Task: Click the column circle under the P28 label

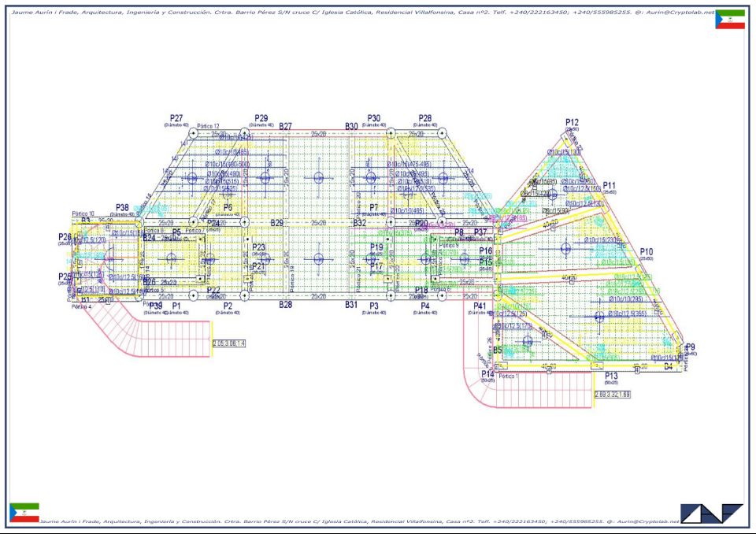Action: tap(442, 134)
